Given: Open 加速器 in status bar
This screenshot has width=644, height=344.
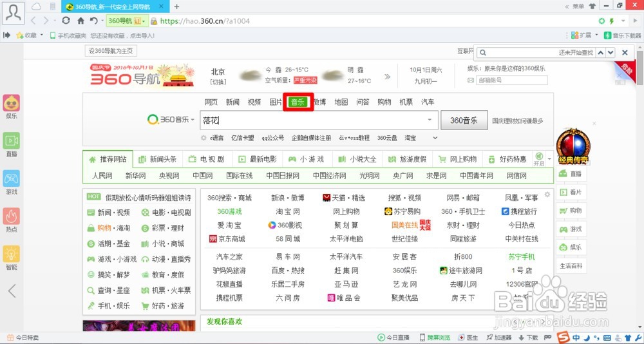Looking at the screenshot, I should pyautogui.click(x=498, y=338).
